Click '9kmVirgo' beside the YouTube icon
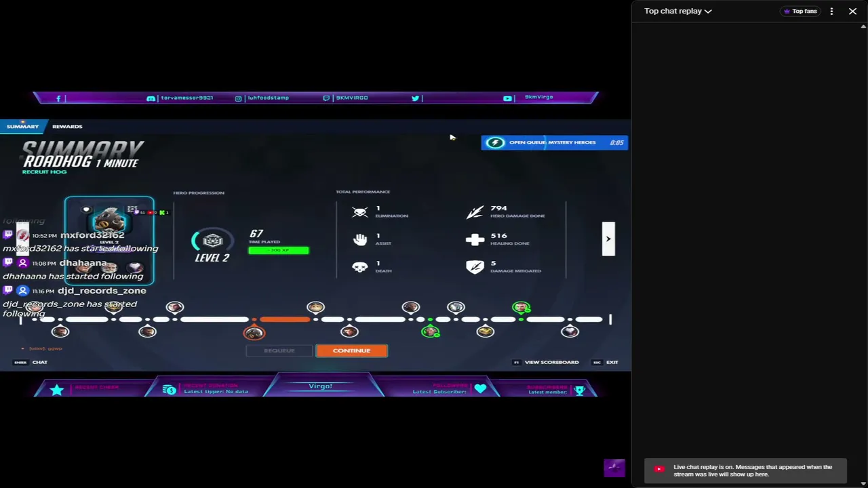 tap(539, 98)
